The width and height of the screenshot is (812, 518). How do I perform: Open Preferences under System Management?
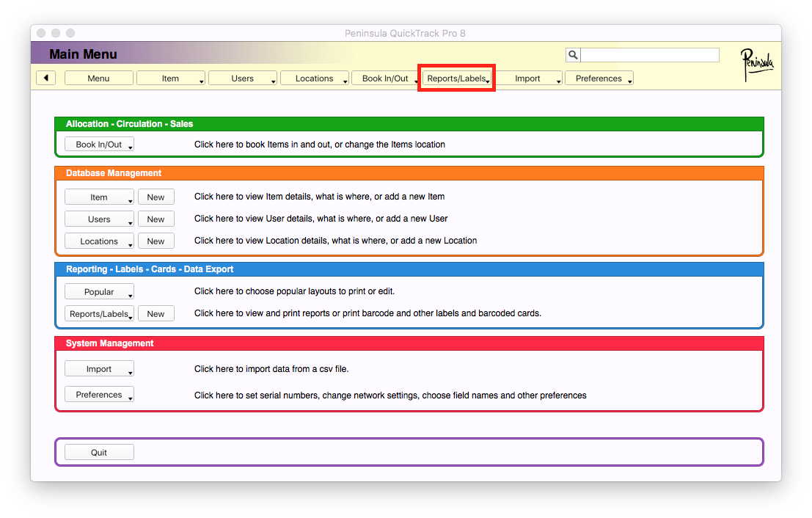(x=99, y=395)
